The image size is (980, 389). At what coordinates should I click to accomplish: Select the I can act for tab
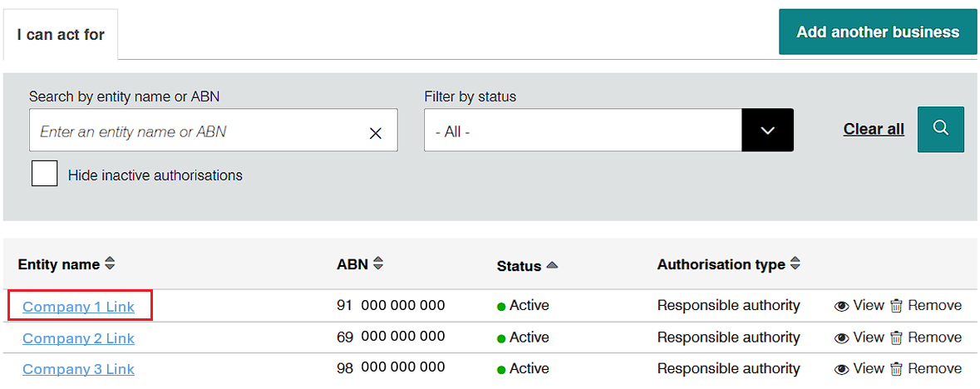[x=61, y=36]
